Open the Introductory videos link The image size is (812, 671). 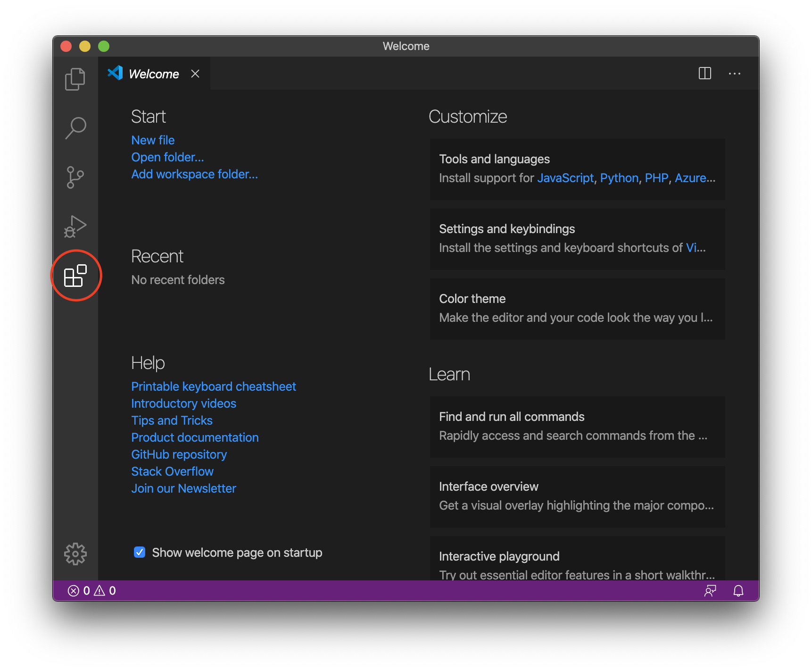pyautogui.click(x=184, y=403)
